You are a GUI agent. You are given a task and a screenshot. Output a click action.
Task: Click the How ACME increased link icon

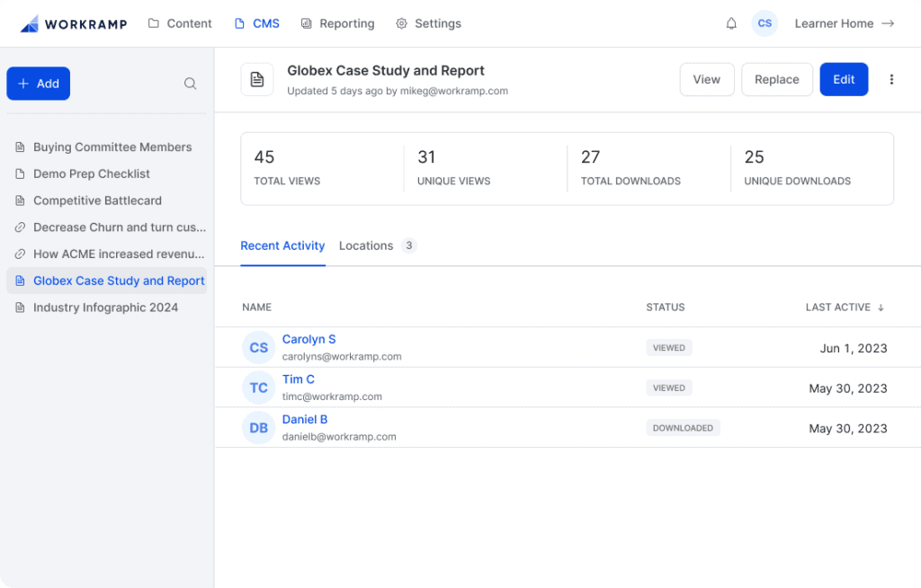point(20,254)
